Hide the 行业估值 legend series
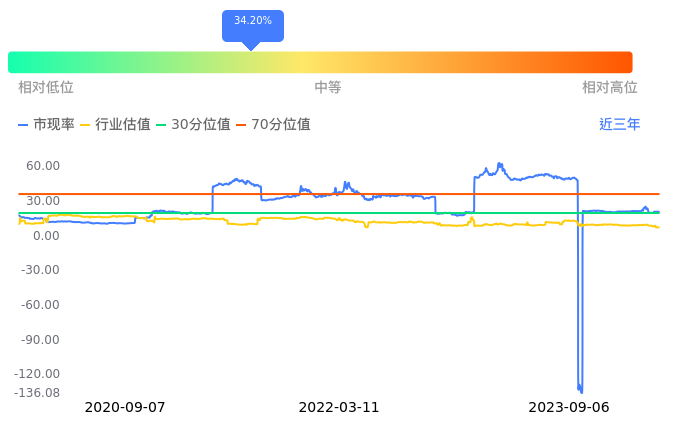 115,125
